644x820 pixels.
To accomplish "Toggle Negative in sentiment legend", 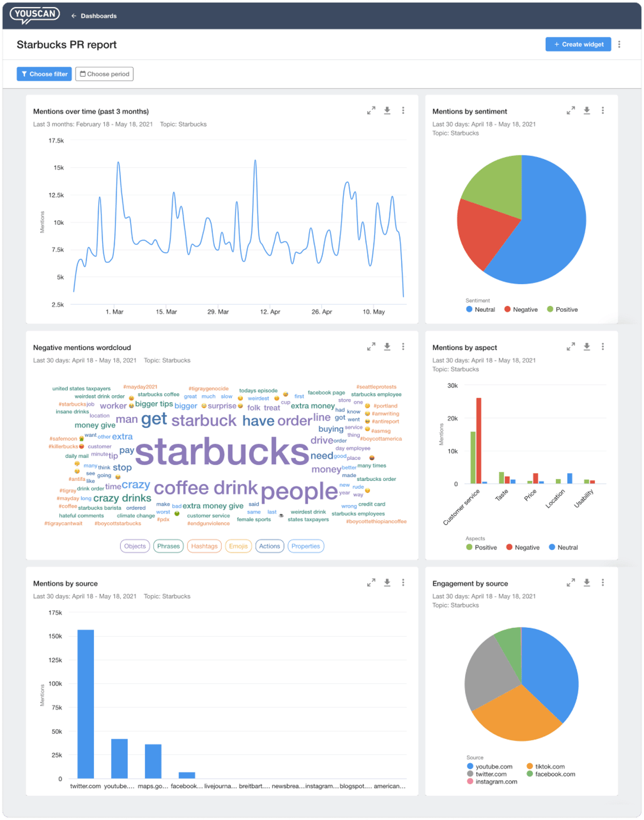I will (x=521, y=309).
